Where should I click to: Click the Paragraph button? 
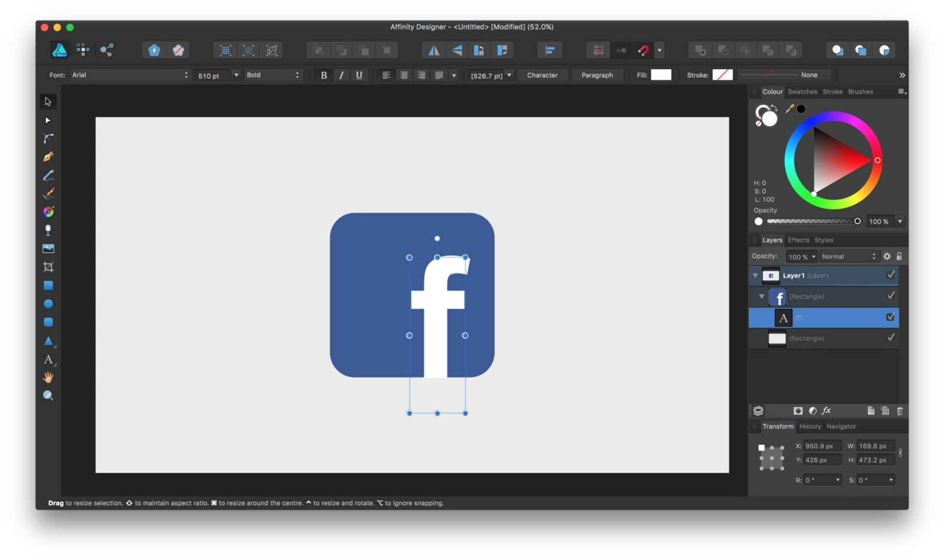(598, 75)
